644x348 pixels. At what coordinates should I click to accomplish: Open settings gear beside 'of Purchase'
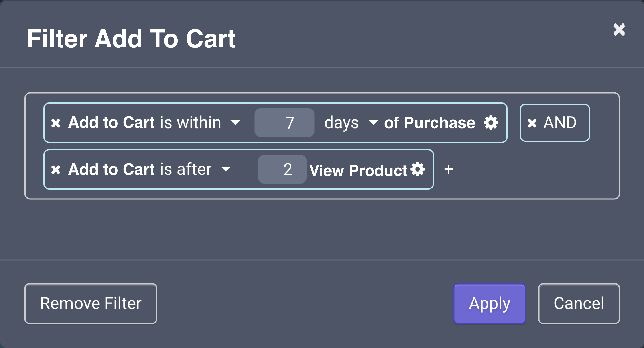coord(491,123)
